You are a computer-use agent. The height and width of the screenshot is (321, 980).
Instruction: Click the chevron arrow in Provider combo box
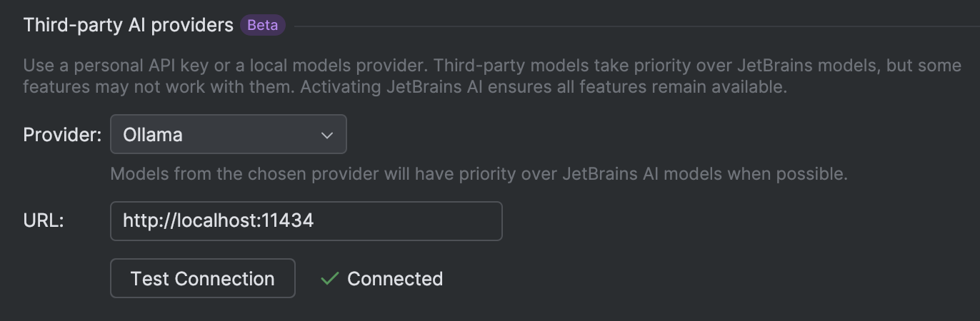point(327,135)
